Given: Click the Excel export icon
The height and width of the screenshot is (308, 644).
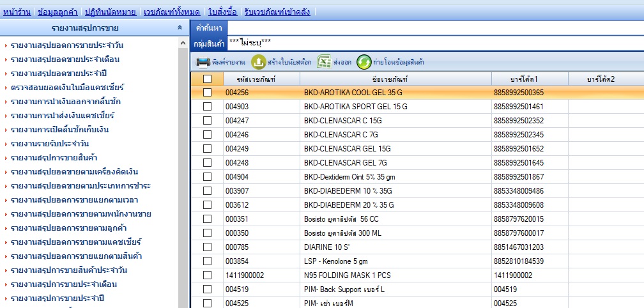Looking at the screenshot, I should [x=324, y=63].
